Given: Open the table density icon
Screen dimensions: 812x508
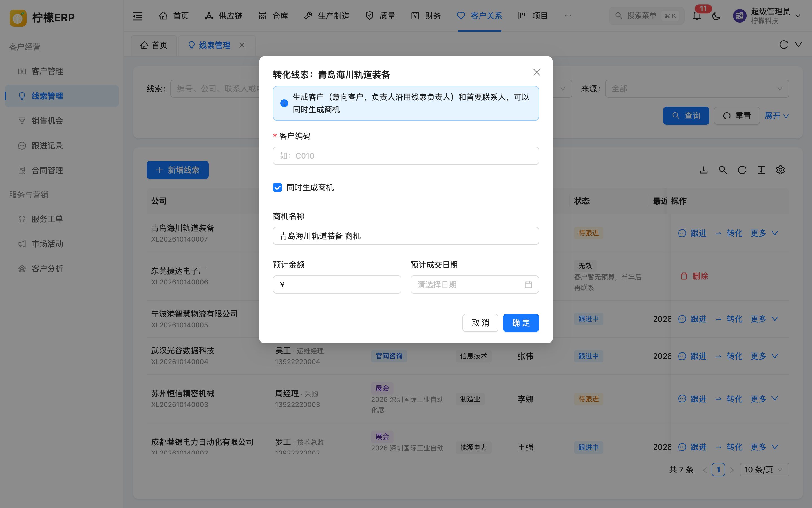Looking at the screenshot, I should [x=761, y=170].
